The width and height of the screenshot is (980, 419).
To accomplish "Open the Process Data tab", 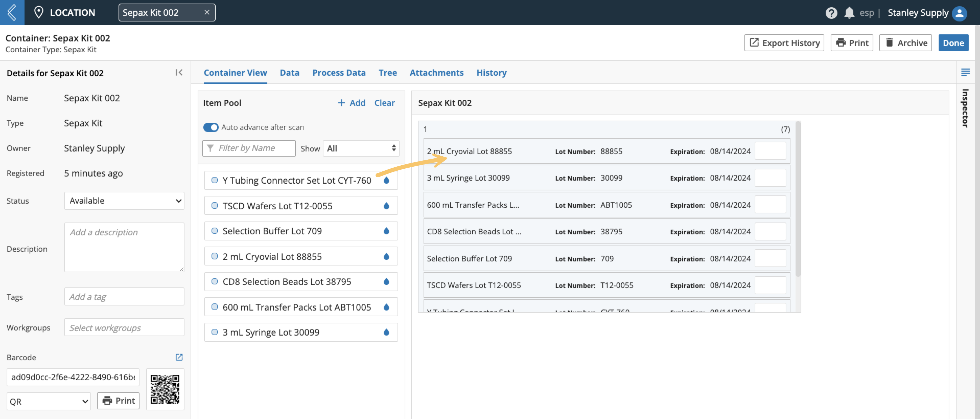I will point(339,73).
